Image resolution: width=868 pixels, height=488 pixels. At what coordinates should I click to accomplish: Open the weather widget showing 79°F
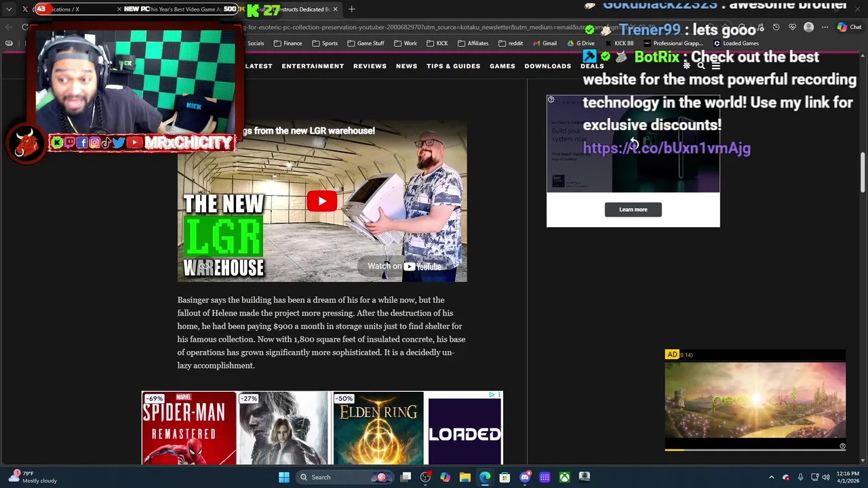pyautogui.click(x=33, y=477)
